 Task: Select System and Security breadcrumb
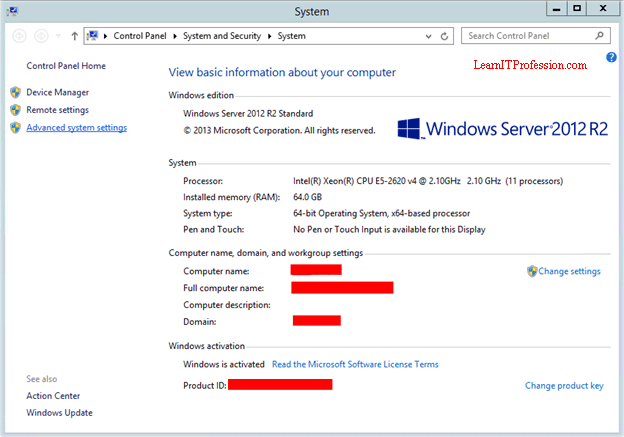click(222, 36)
